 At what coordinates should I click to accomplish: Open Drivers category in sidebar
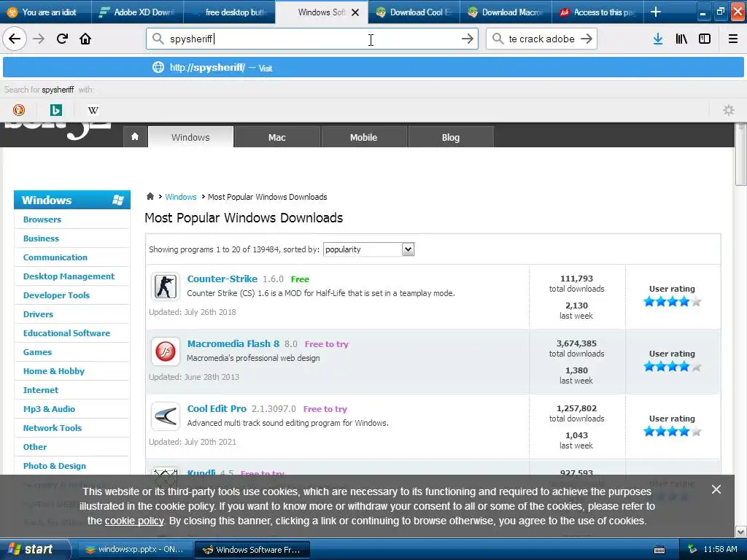pos(38,314)
